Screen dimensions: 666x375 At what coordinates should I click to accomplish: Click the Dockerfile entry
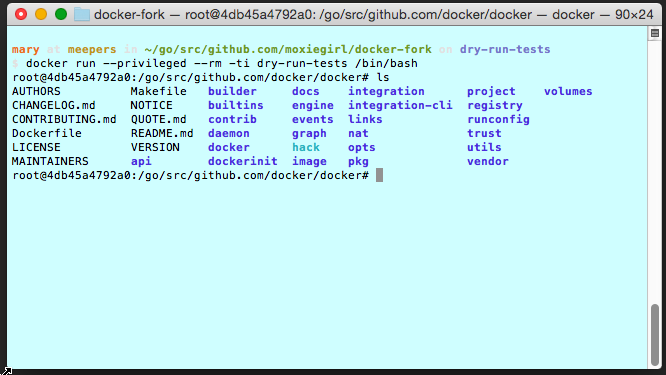pos(47,133)
